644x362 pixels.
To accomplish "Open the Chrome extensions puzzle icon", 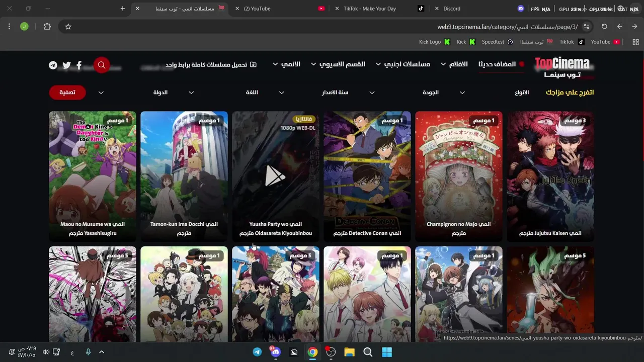I will pos(47,27).
